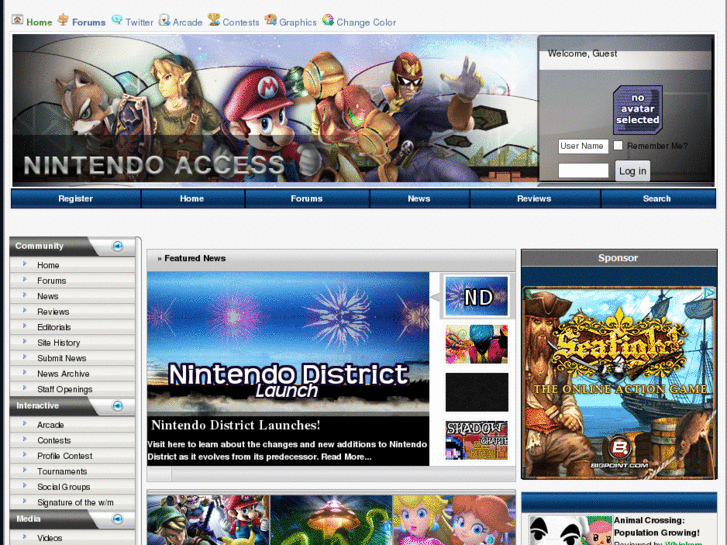Open the Forums text link in top bar
Image resolution: width=727 pixels, height=545 pixels.
(x=89, y=22)
